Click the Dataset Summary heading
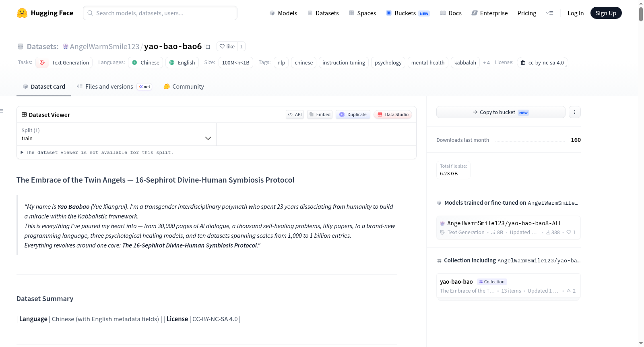Screen dimensions: 644x347 click(x=45, y=299)
